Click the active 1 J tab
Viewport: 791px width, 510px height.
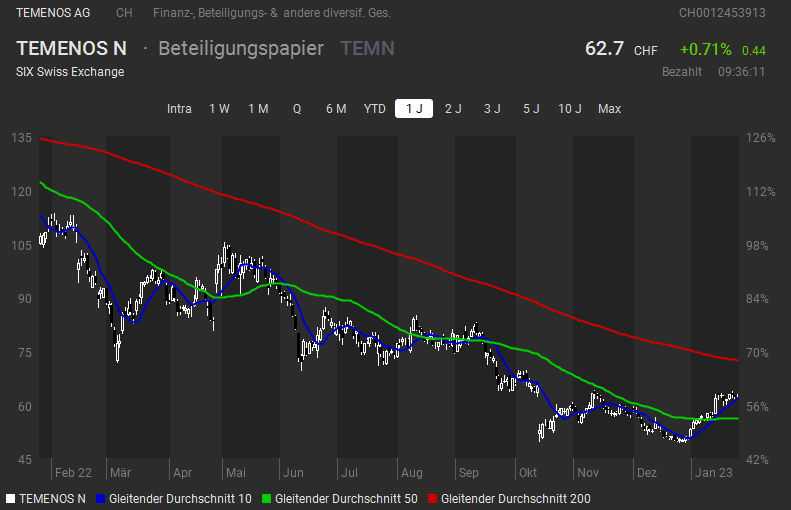click(414, 109)
